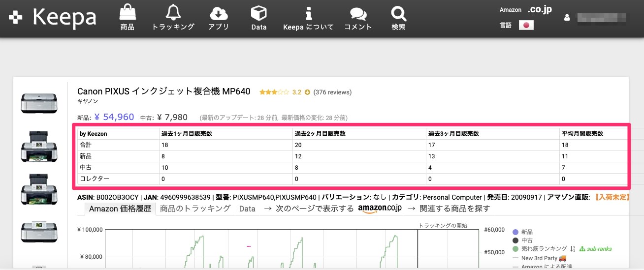Open the 商品 shopping bag icon
This screenshot has height=270, width=644.
tap(127, 12)
